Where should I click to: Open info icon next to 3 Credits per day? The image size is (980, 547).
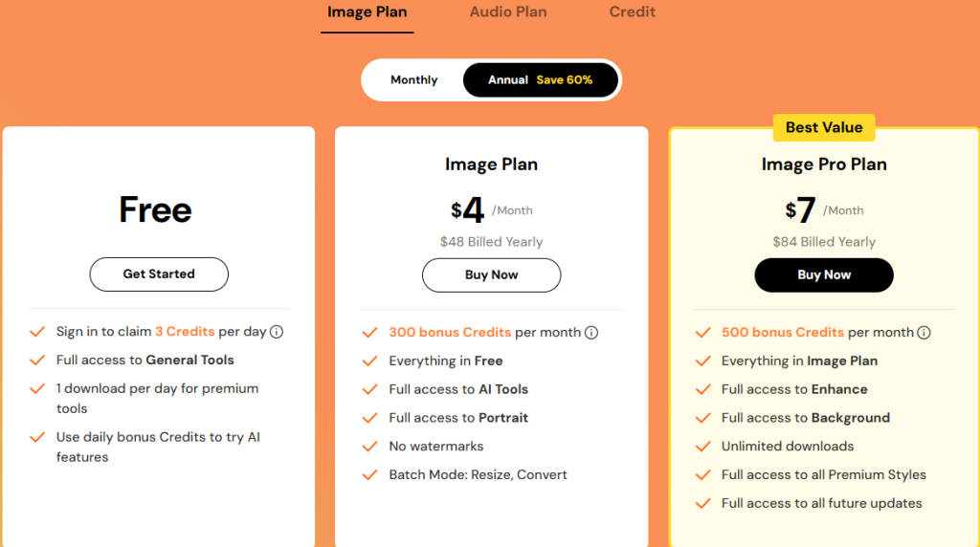(x=277, y=332)
